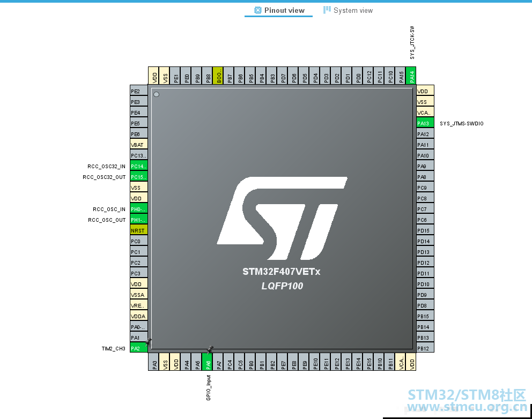Select pin PA4
532x419 pixels.
pyautogui.click(x=186, y=362)
